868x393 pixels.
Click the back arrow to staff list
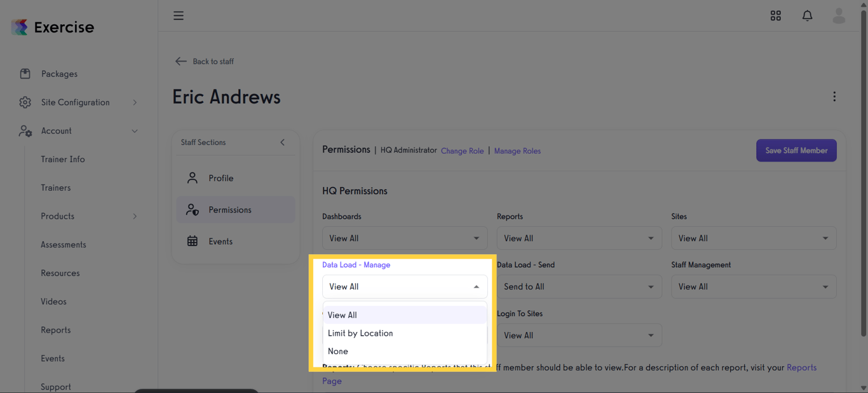[180, 61]
